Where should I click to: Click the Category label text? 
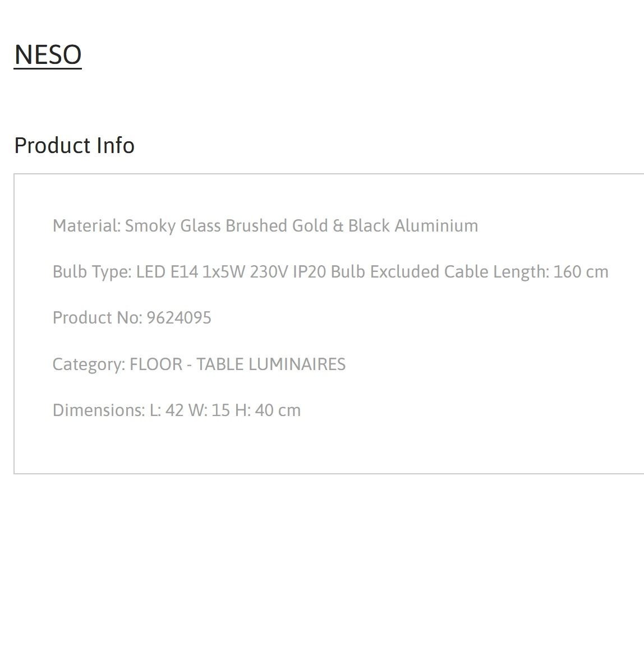click(x=89, y=364)
